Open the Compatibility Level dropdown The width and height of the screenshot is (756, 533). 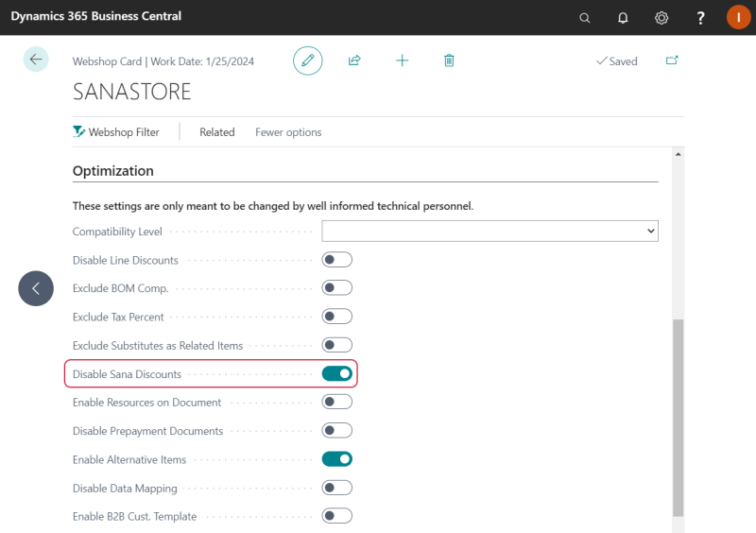[490, 231]
